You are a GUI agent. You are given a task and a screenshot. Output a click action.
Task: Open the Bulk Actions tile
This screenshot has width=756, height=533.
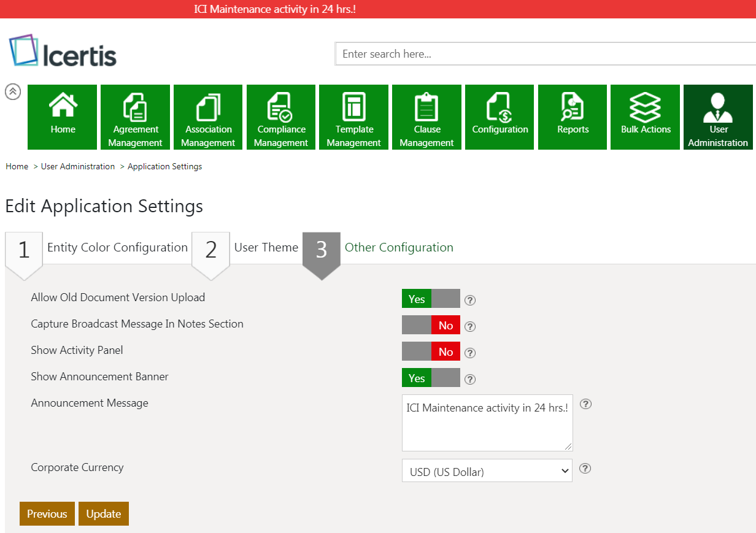[645, 117]
